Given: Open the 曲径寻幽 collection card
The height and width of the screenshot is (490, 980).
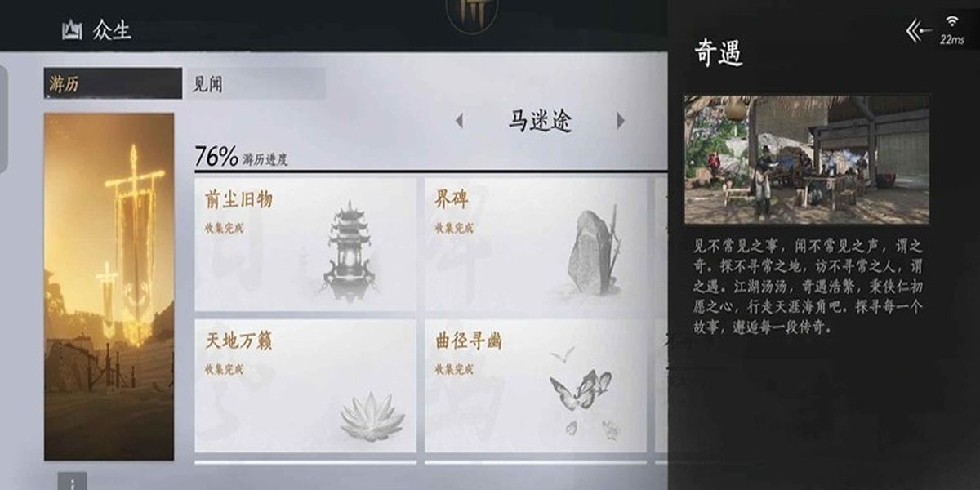Looking at the screenshot, I should pos(536,385).
